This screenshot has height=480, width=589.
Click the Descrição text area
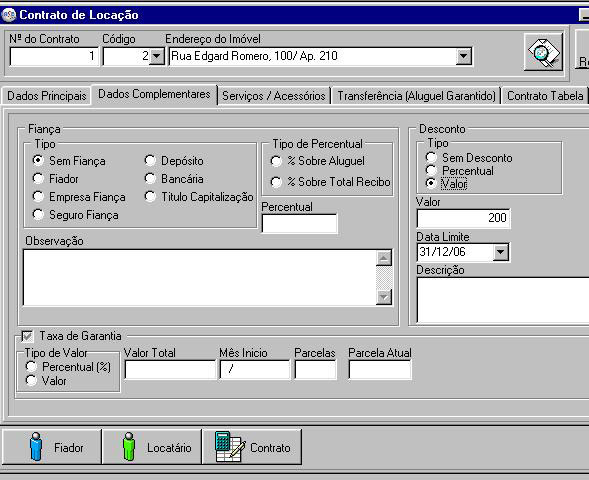503,300
